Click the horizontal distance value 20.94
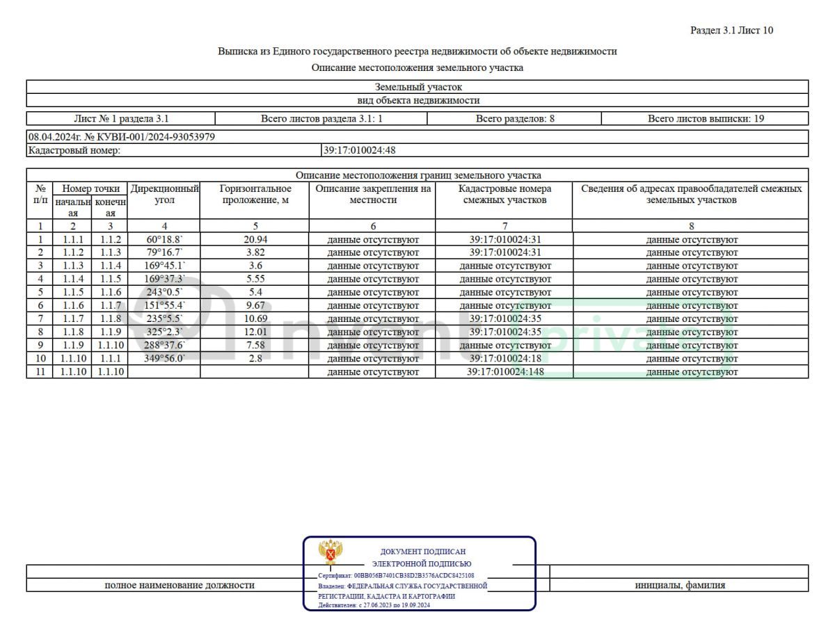The height and width of the screenshot is (644, 835). point(255,240)
